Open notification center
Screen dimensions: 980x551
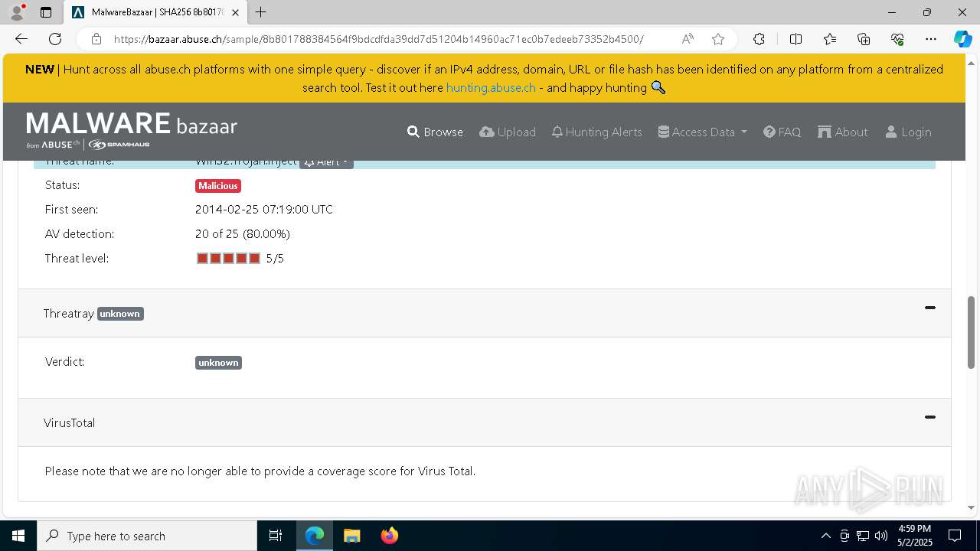pos(955,536)
